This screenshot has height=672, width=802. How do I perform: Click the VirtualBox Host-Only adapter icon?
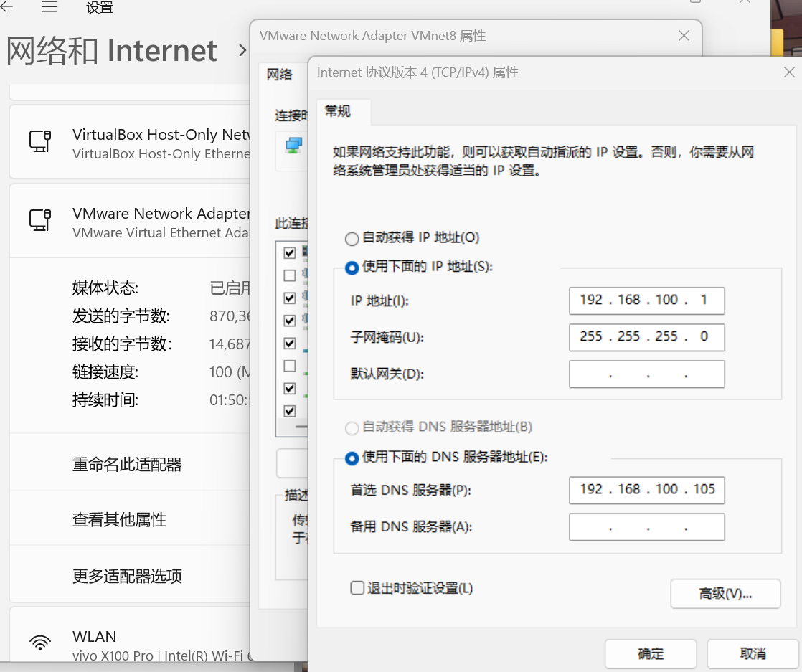[40, 141]
